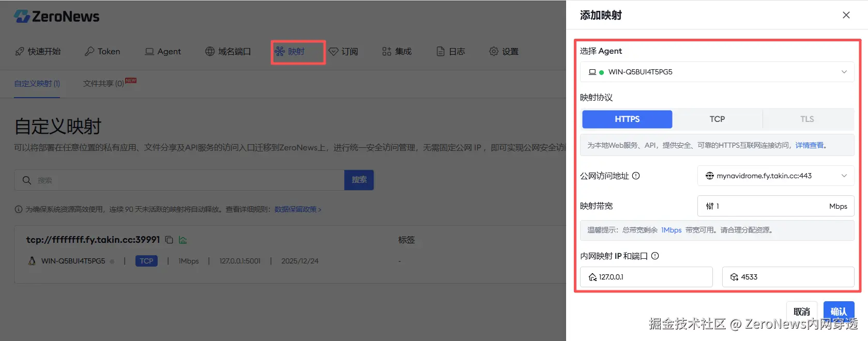Expand the mynavidrome.fy.takin.cc:443 dropdown
This screenshot has width=868, height=341.
click(x=776, y=176)
